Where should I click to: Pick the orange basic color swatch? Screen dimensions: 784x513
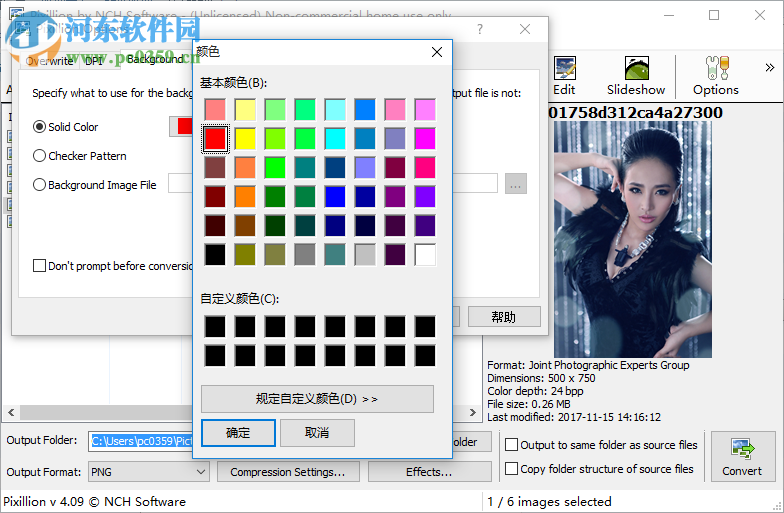tap(246, 196)
